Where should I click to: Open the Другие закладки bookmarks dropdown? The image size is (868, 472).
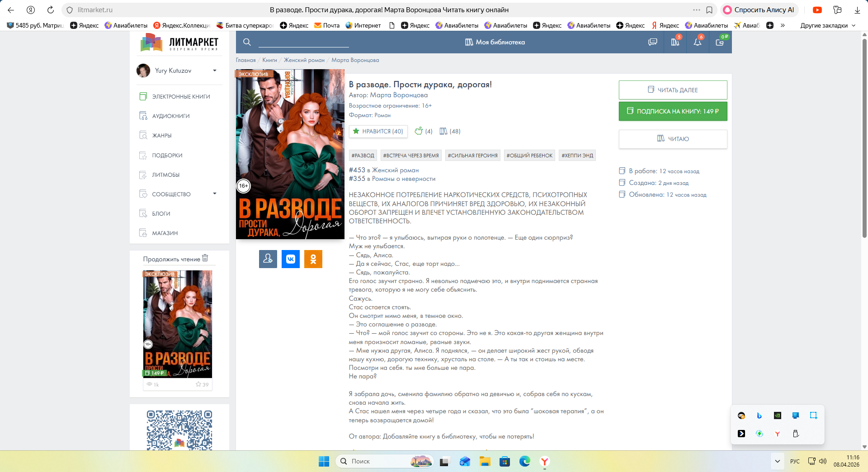(828, 25)
